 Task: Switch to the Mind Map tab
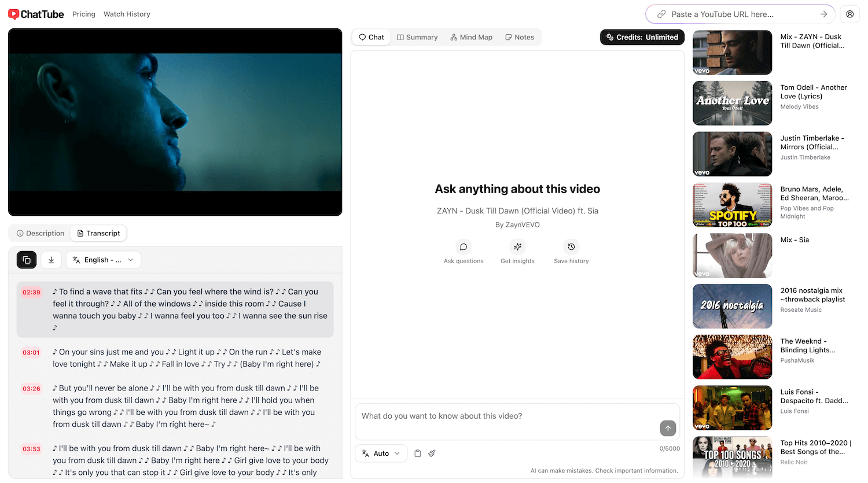[x=471, y=36]
